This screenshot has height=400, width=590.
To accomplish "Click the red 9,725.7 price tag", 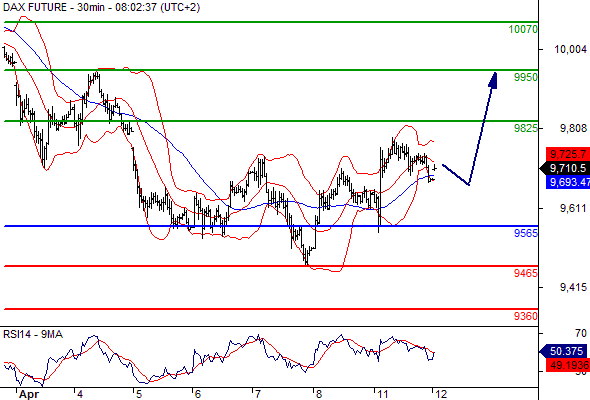I will coord(568,154).
